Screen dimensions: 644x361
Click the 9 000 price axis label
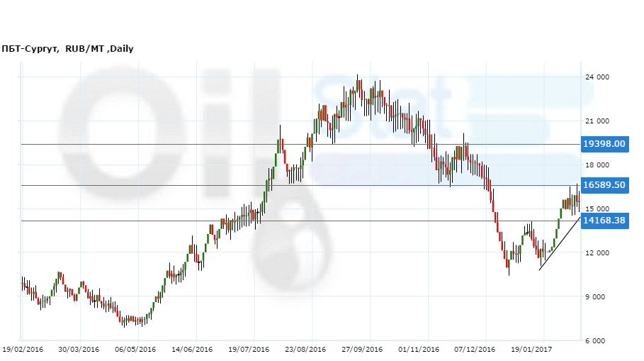tap(599, 297)
